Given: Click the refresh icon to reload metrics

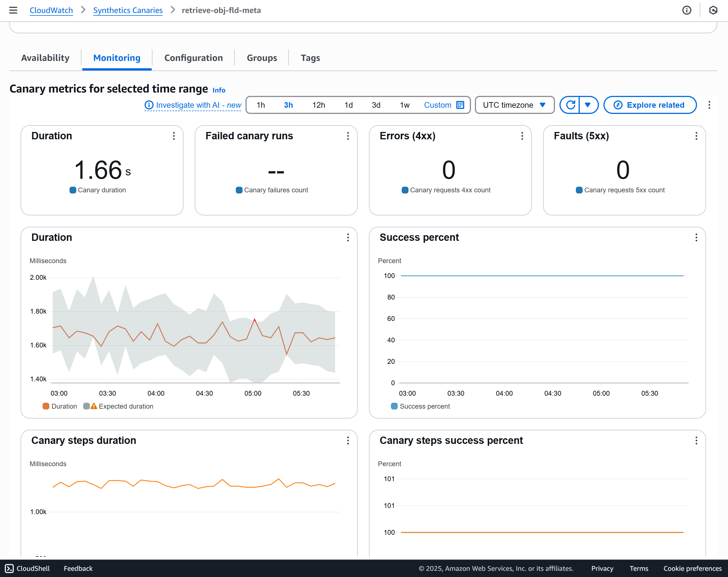Looking at the screenshot, I should click(x=570, y=105).
